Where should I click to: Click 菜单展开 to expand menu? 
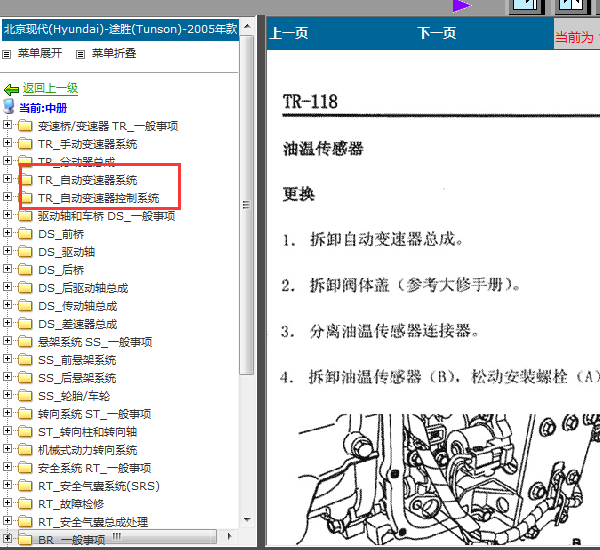click(40, 53)
